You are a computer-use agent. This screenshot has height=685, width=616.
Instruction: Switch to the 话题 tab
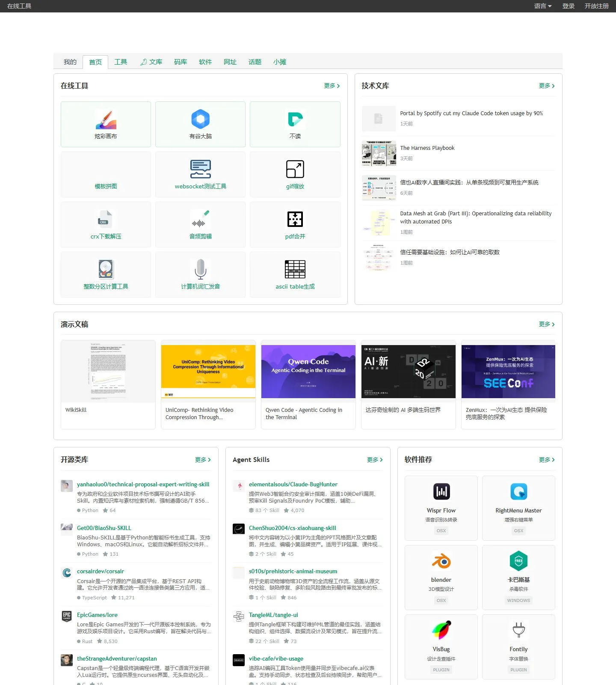255,62
